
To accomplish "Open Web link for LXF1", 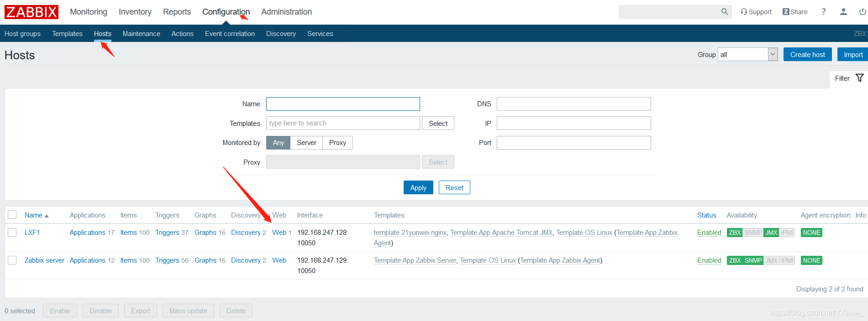I will tap(279, 233).
